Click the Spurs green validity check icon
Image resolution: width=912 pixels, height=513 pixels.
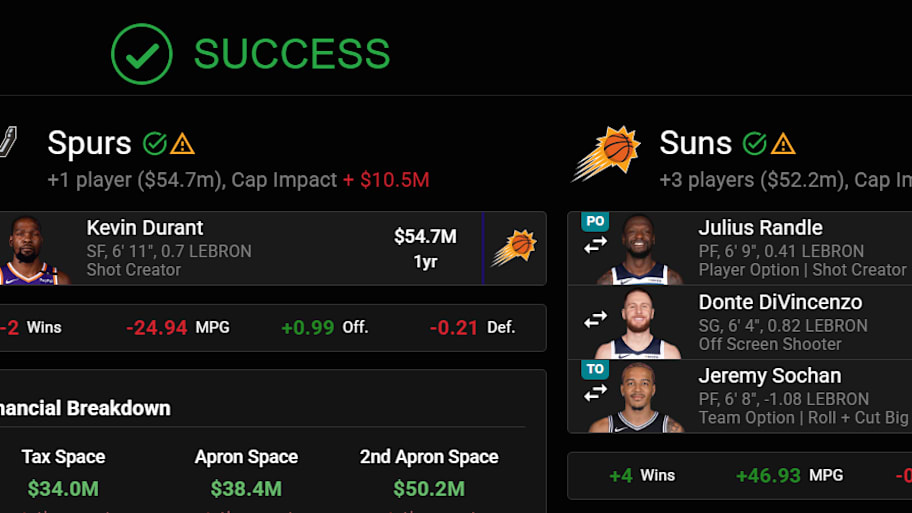(155, 143)
